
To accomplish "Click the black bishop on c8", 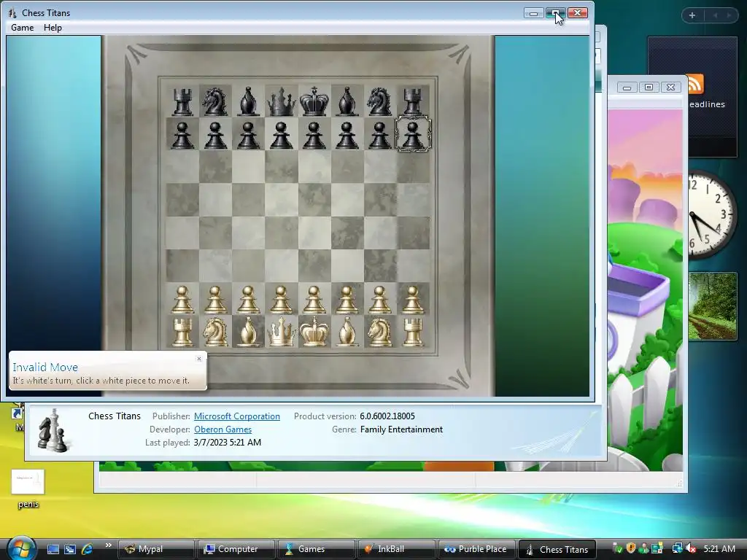I will coord(248,101).
